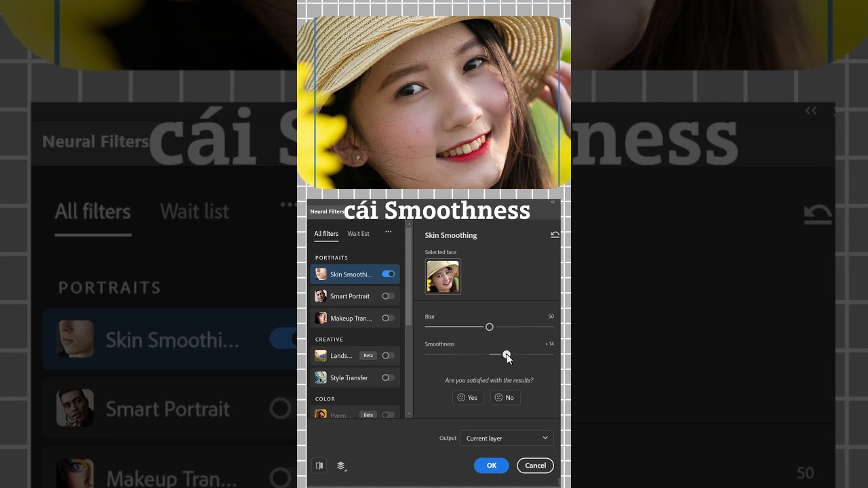Select the Makeup Transfer filter row label
The image size is (868, 488).
click(351, 319)
